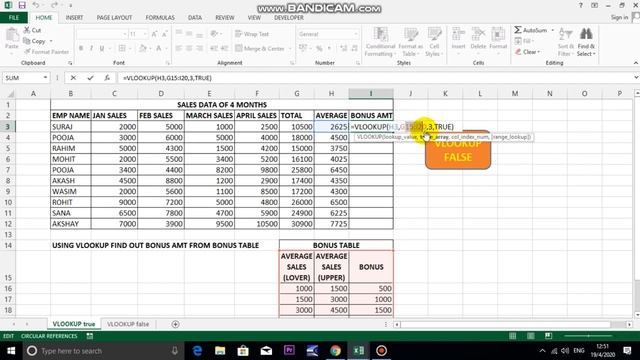Click the Insert cells icon
The image size is (640, 360).
click(x=458, y=35)
